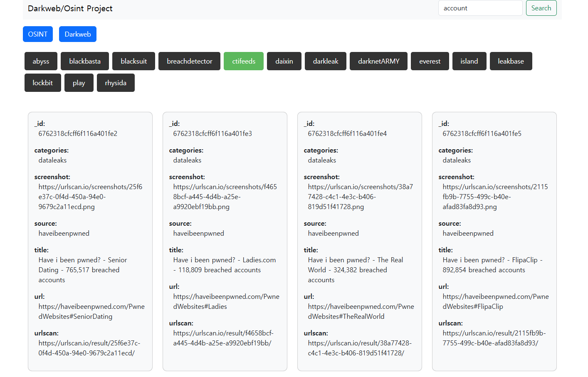Screen dimensions: 588x377
Task: Pick the darkleak source filter
Action: [326, 61]
